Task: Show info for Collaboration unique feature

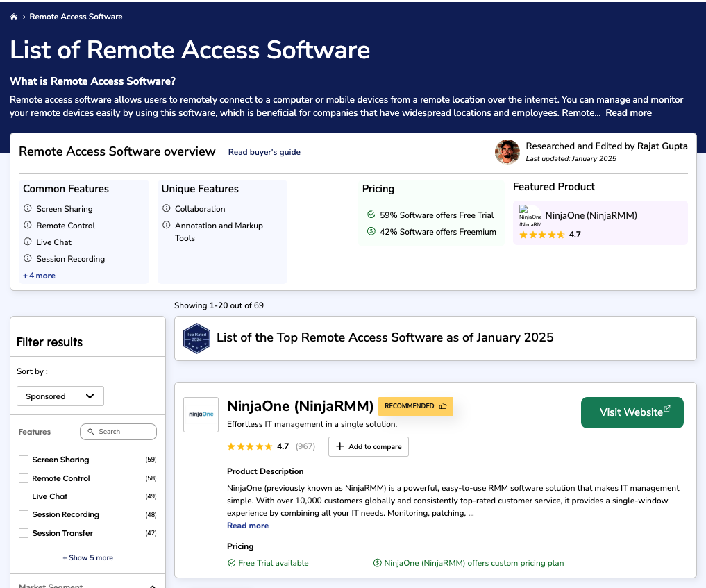Action: 166,208
